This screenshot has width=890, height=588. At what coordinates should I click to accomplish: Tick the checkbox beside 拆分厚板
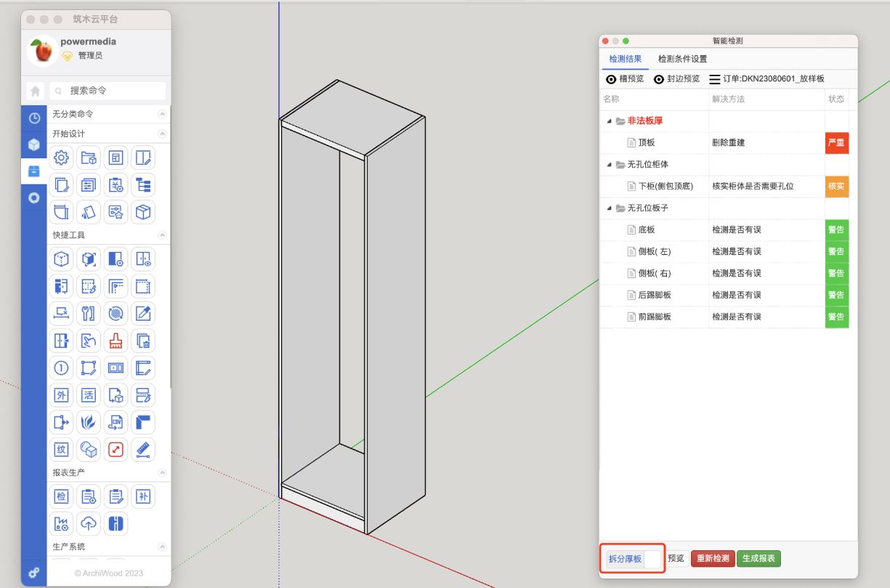(x=652, y=559)
